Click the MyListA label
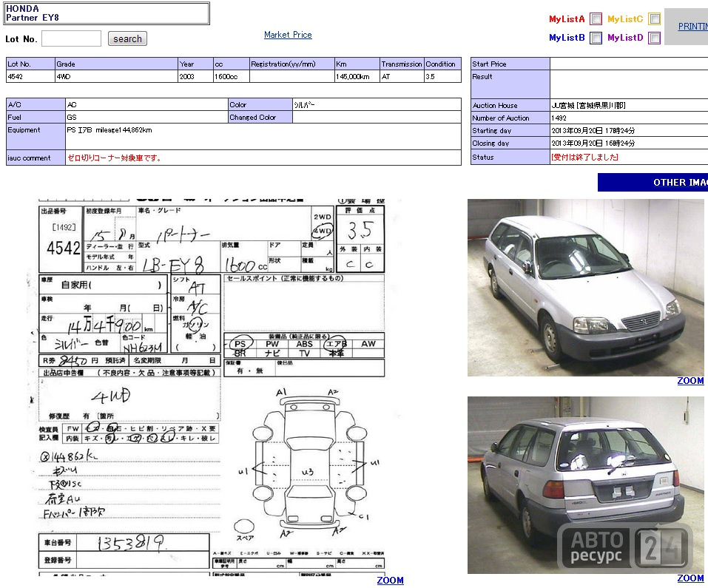The image size is (708, 588). 567,19
